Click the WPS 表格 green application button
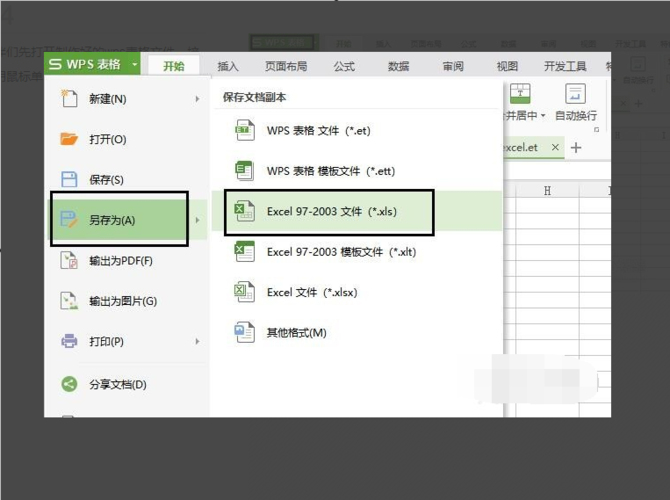Image resolution: width=670 pixels, height=500 pixels. [92, 64]
